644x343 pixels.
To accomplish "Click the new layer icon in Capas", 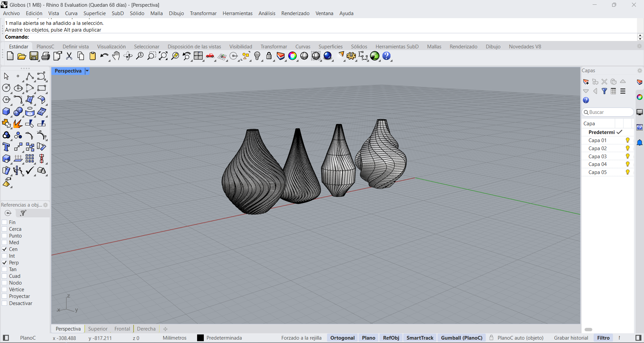I will click(586, 82).
